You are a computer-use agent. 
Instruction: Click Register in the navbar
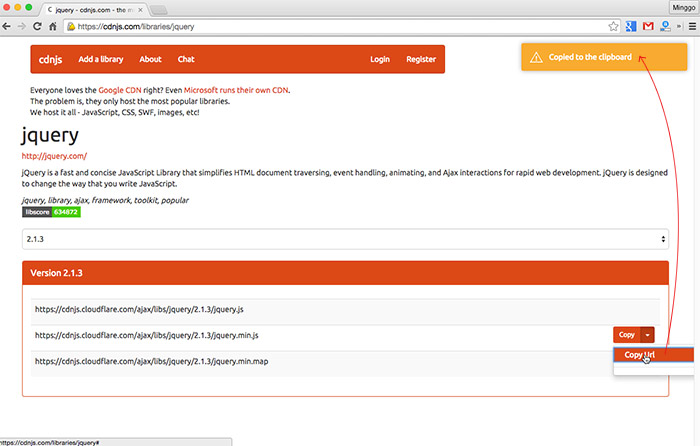(x=421, y=59)
